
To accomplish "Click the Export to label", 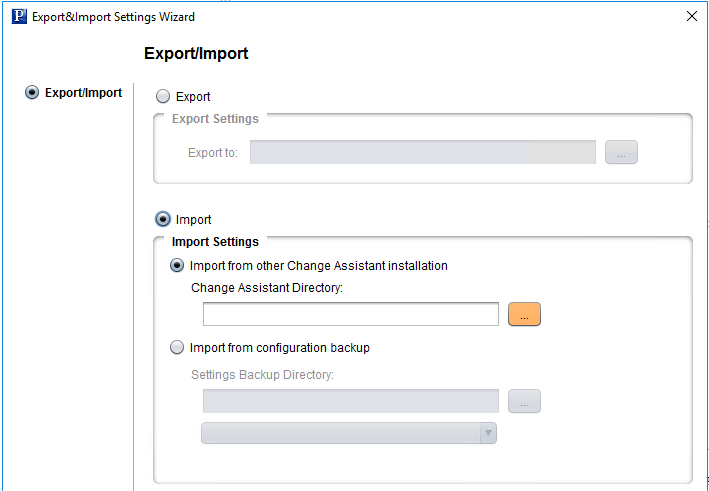I will (213, 153).
